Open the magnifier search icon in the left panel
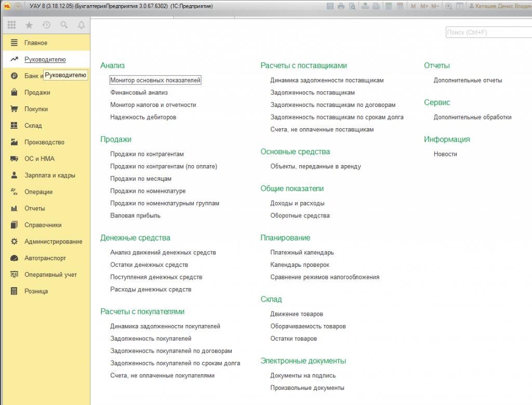The height and width of the screenshot is (405, 532). pyautogui.click(x=64, y=25)
